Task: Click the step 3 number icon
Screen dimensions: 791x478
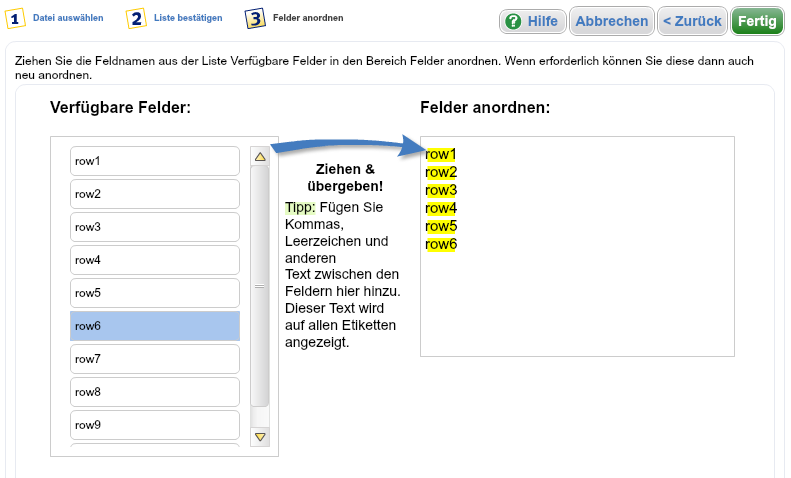Action: (x=255, y=18)
